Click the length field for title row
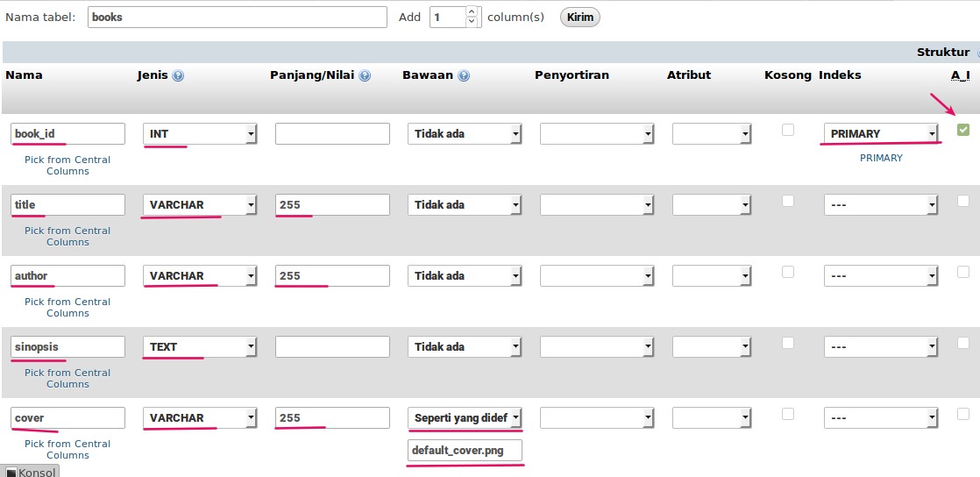Screen dimensions: 980x477 tap(332, 205)
